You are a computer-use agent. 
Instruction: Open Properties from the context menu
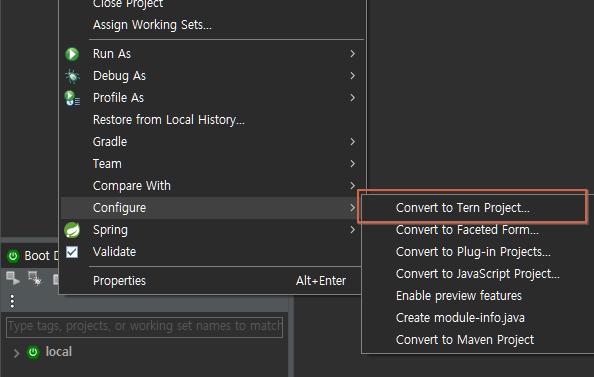click(119, 281)
